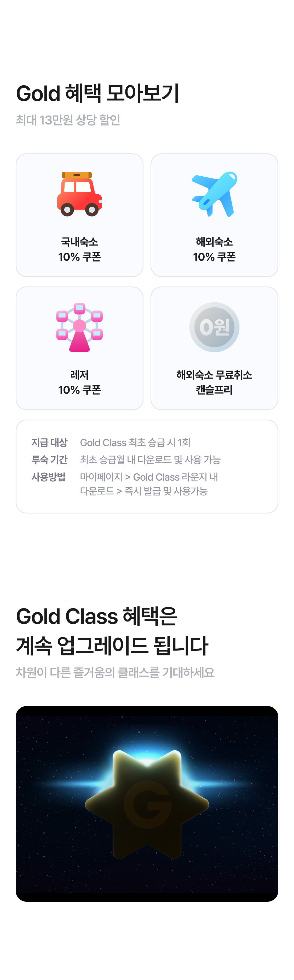Viewport: 294px width, 980px height.
Task: Tap the blue airplane icon
Action: coord(214,194)
